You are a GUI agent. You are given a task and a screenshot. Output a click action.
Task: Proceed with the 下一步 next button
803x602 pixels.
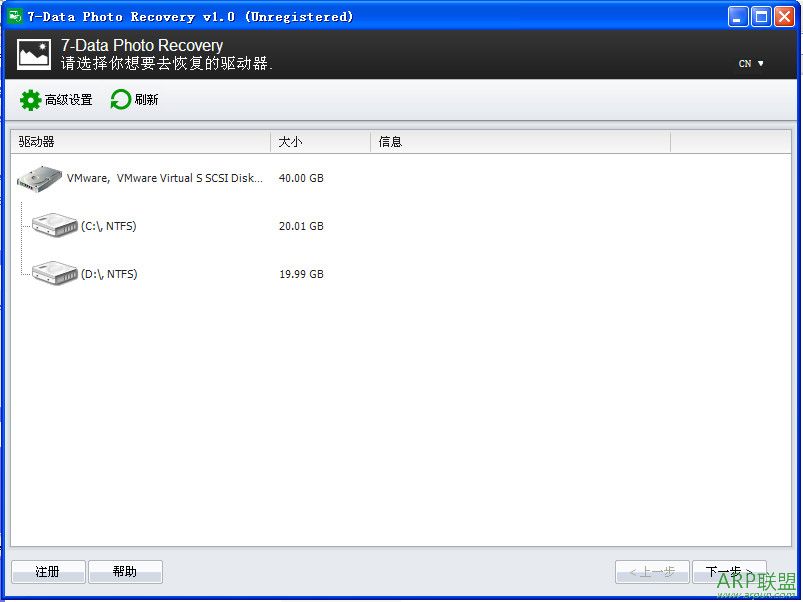click(729, 572)
